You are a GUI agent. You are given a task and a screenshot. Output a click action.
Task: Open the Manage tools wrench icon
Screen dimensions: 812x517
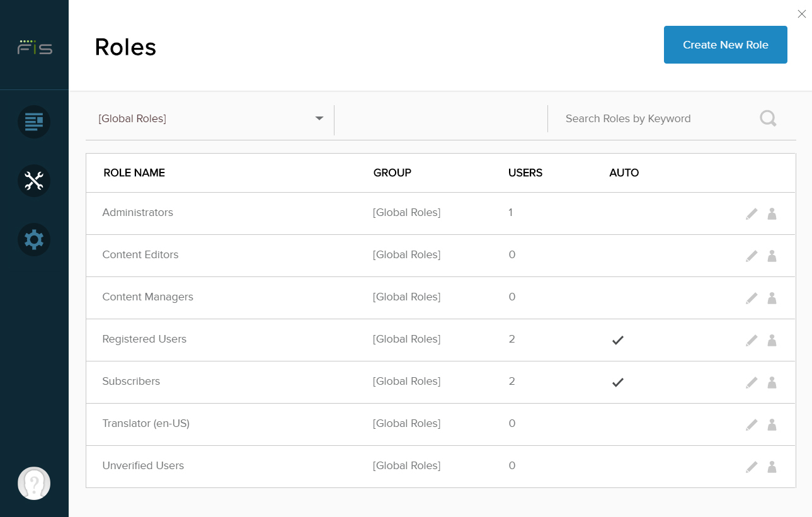[34, 181]
